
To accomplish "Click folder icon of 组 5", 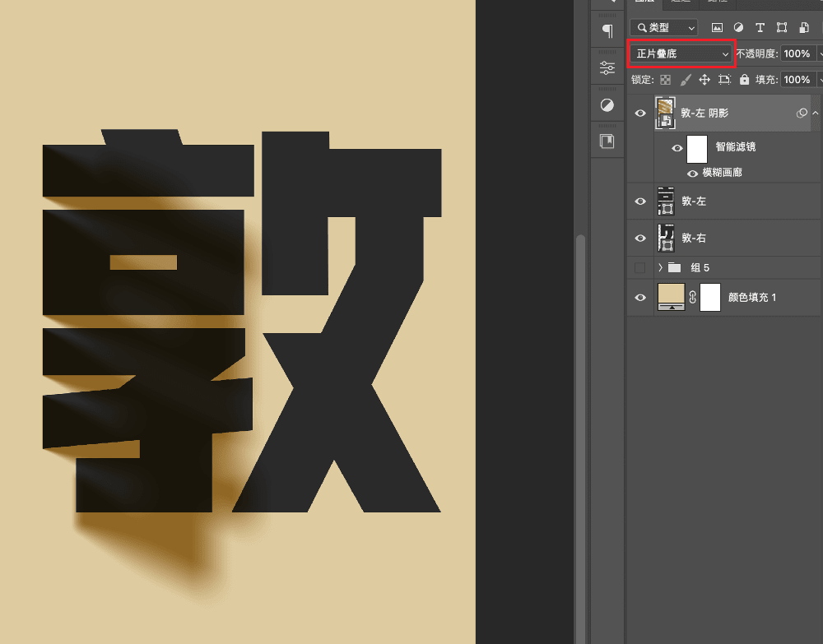I will [675, 267].
